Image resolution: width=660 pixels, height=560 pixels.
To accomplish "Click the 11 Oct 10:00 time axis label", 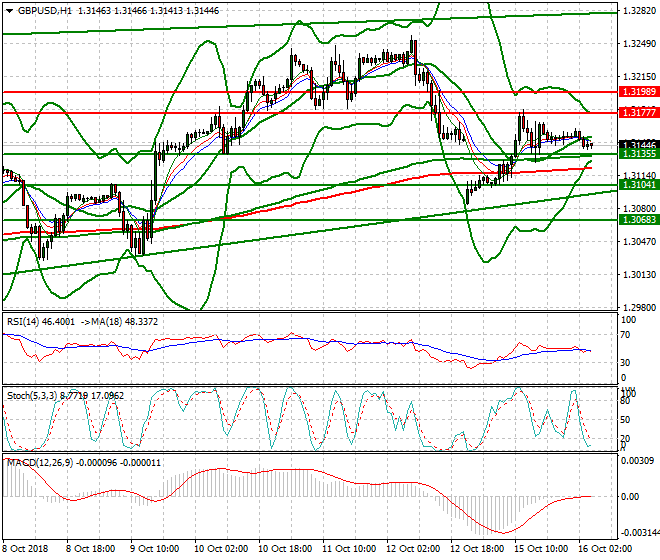I will coord(348,549).
